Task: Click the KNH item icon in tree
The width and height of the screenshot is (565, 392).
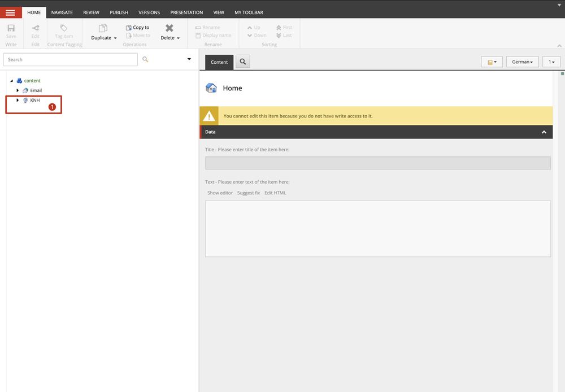Action: [x=25, y=100]
